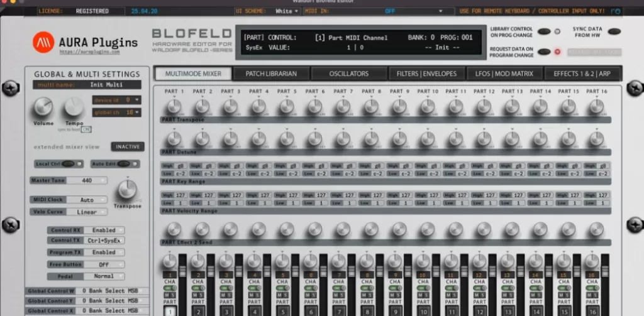Click the Part 4 Transpose knob
Image resolution: width=644 pixels, height=316 pixels.
pyautogui.click(x=258, y=107)
